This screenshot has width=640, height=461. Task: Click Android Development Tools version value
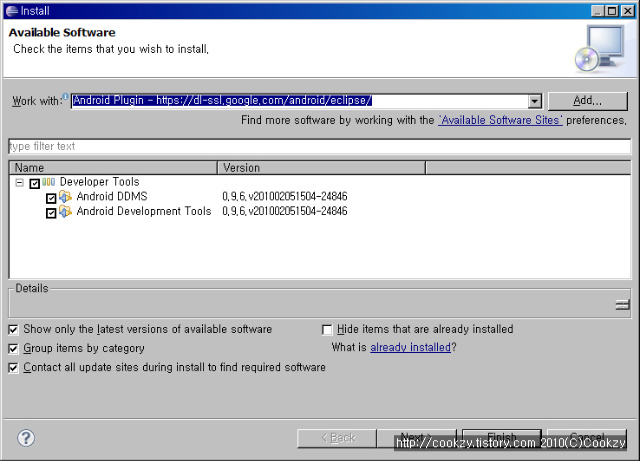pos(285,212)
